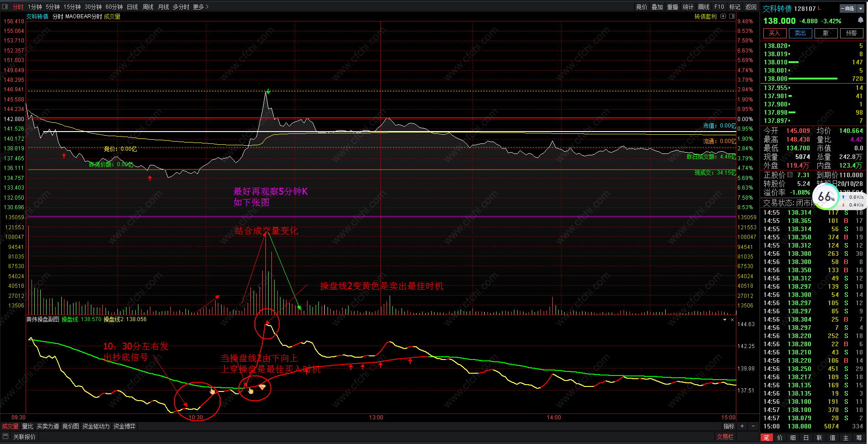Click the 返回 back button

(751, 7)
